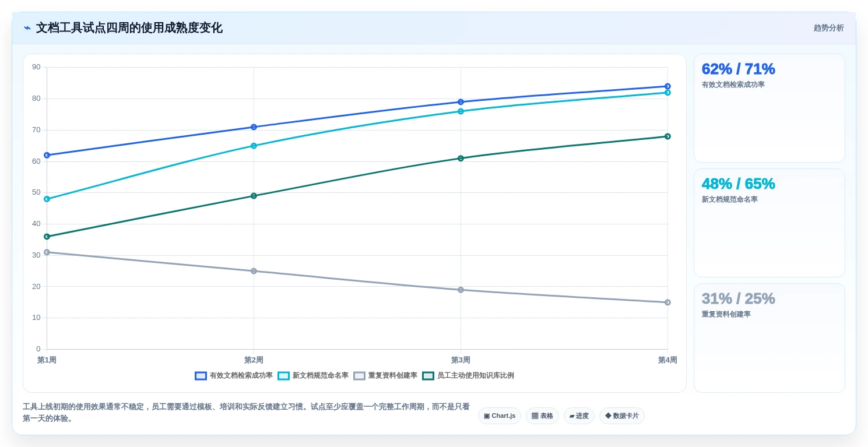Open the 48% / 65% stat card
The width and height of the screenshot is (868, 447).
769,223
